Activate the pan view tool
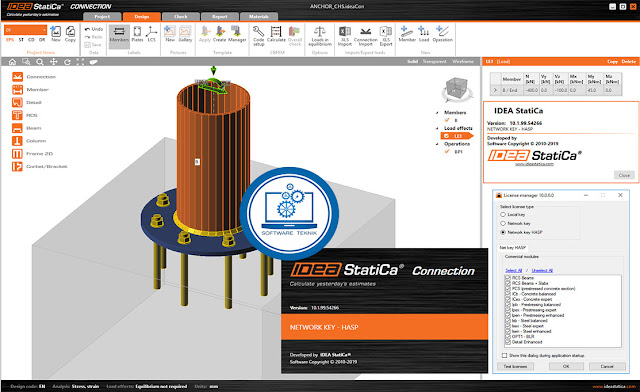640x392 pixels. [x=53, y=62]
